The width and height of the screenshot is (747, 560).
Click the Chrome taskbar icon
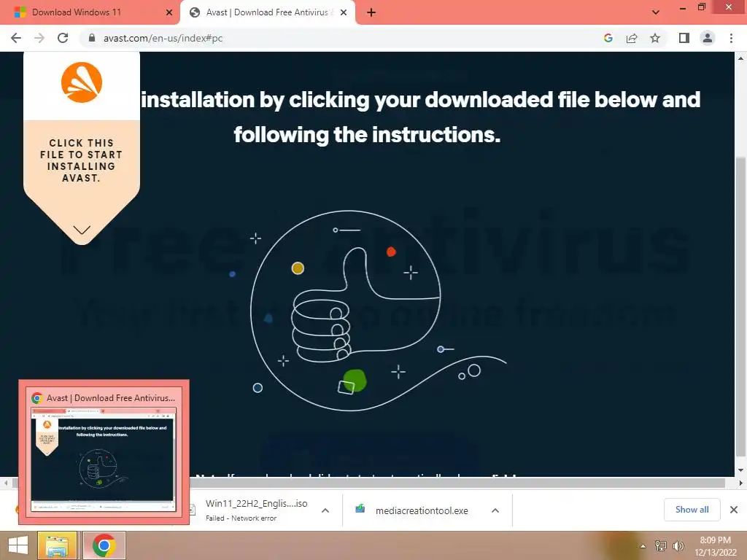[x=104, y=545]
